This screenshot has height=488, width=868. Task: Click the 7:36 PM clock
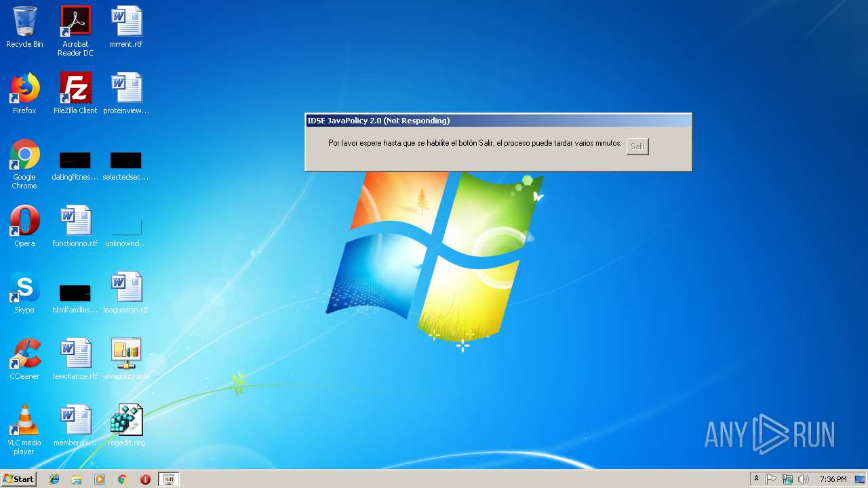tap(833, 479)
